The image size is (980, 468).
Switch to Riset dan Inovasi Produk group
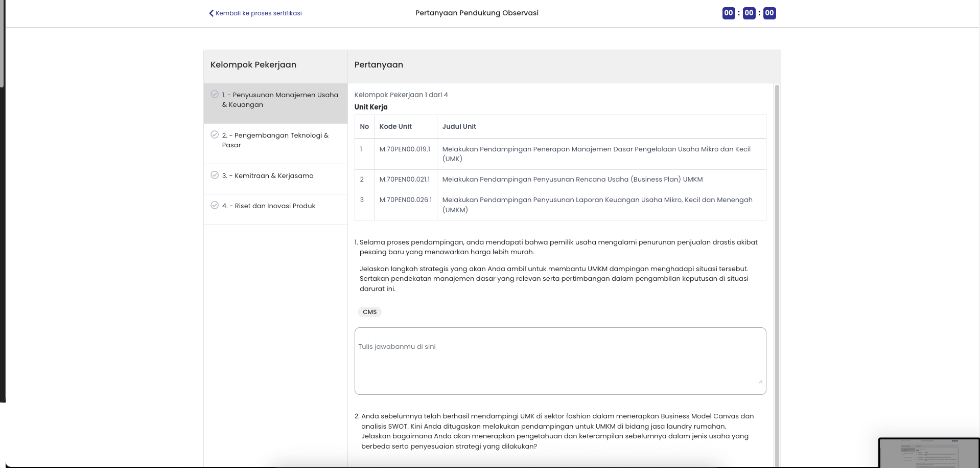click(275, 209)
